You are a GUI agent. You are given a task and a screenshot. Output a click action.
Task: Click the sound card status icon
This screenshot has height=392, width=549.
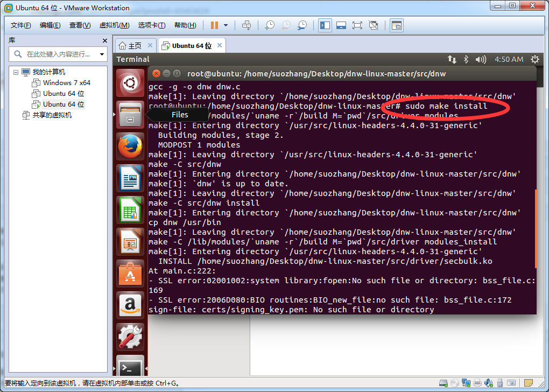[488, 383]
